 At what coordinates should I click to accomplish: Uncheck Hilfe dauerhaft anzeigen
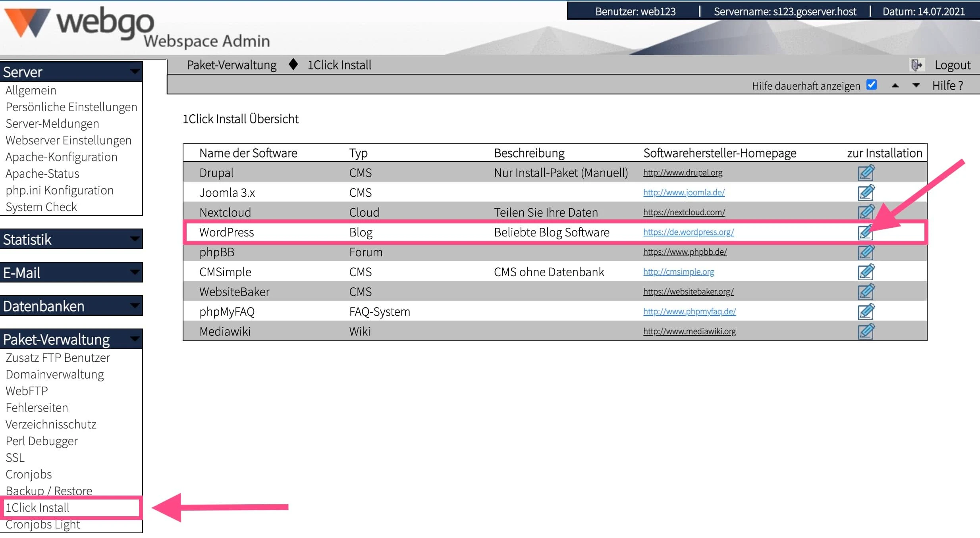click(x=872, y=85)
